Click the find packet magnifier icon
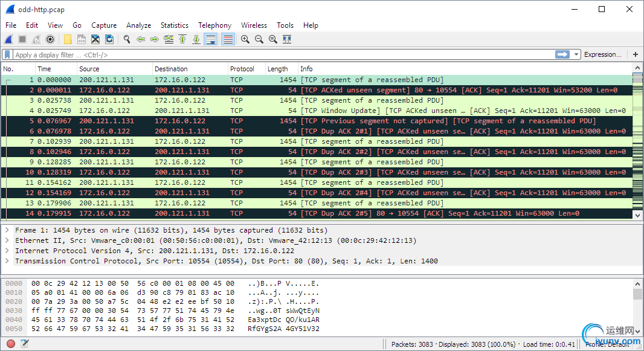 tap(127, 39)
